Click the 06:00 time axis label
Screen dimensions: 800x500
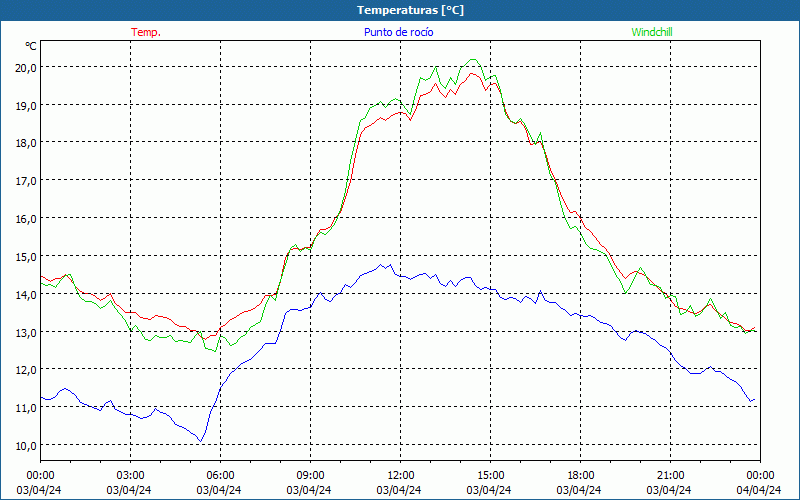coord(220,476)
